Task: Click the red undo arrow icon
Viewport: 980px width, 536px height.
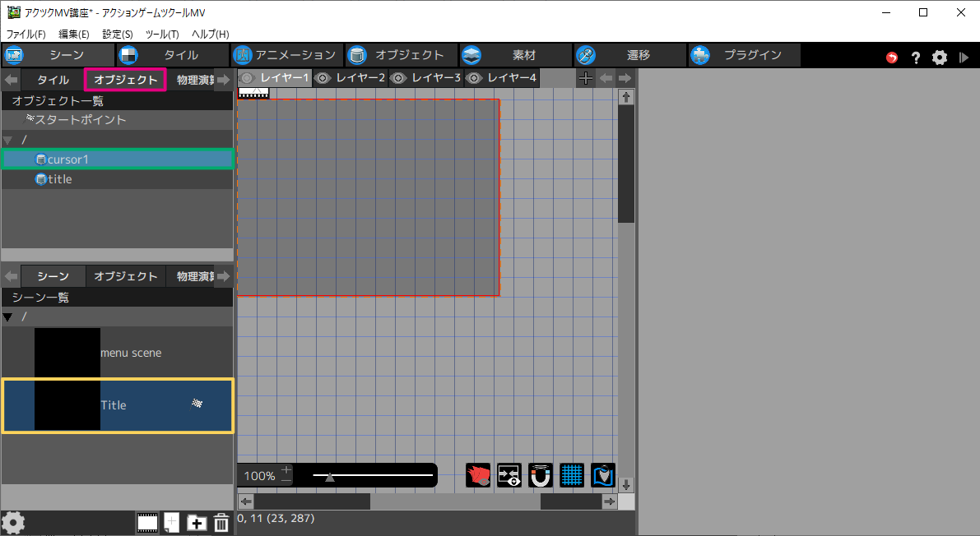Action: 892,58
